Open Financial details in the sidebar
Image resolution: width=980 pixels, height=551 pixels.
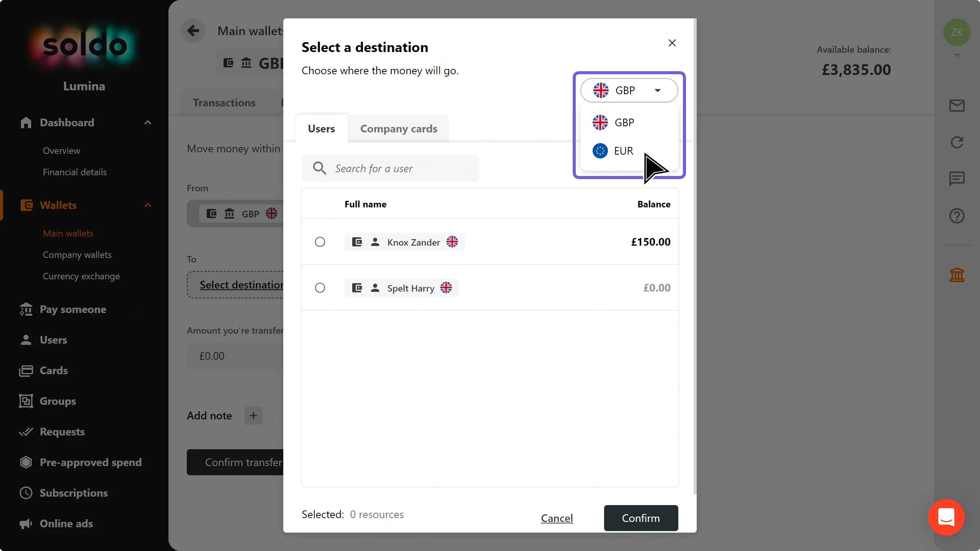tap(75, 172)
